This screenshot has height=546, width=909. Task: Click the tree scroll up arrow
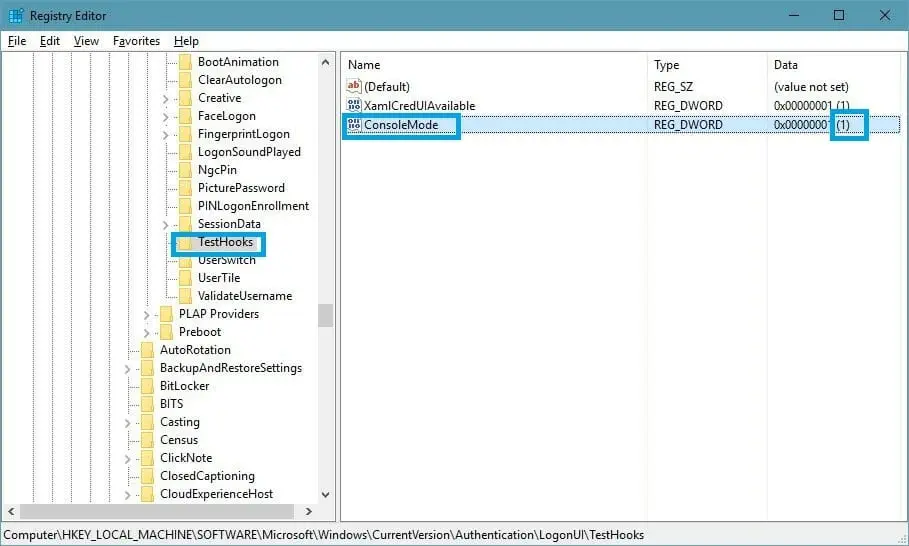click(x=325, y=62)
